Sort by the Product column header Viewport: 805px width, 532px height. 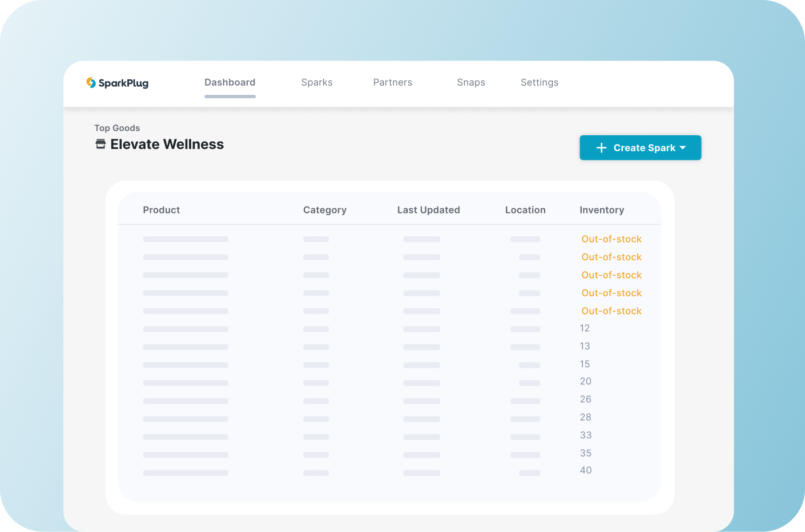point(162,210)
